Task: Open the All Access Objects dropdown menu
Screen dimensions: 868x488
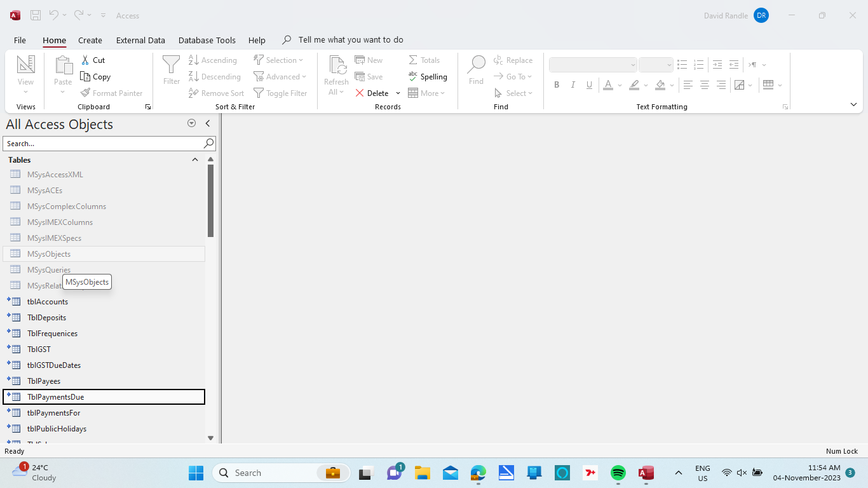Action: tap(191, 124)
